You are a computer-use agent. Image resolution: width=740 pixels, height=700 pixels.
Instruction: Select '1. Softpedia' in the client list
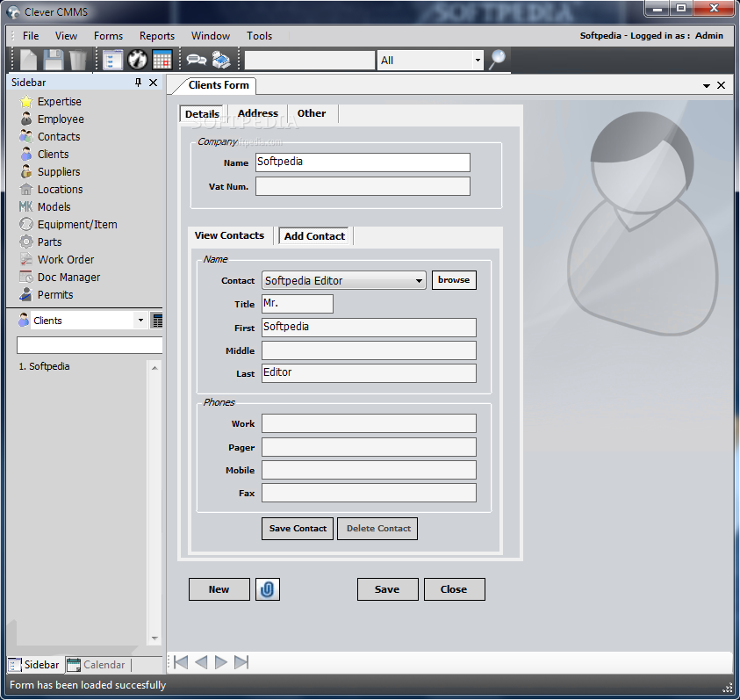click(45, 366)
